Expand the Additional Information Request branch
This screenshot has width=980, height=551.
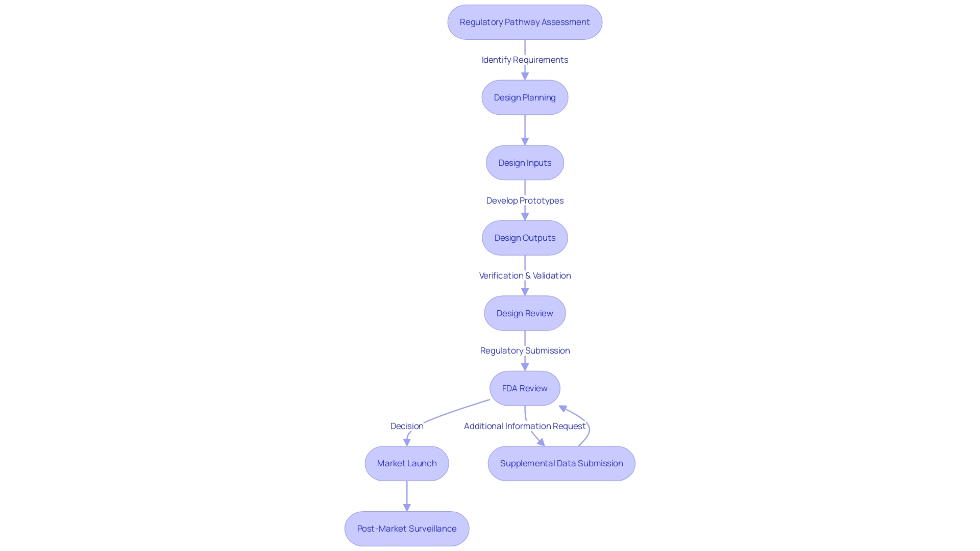coord(524,425)
